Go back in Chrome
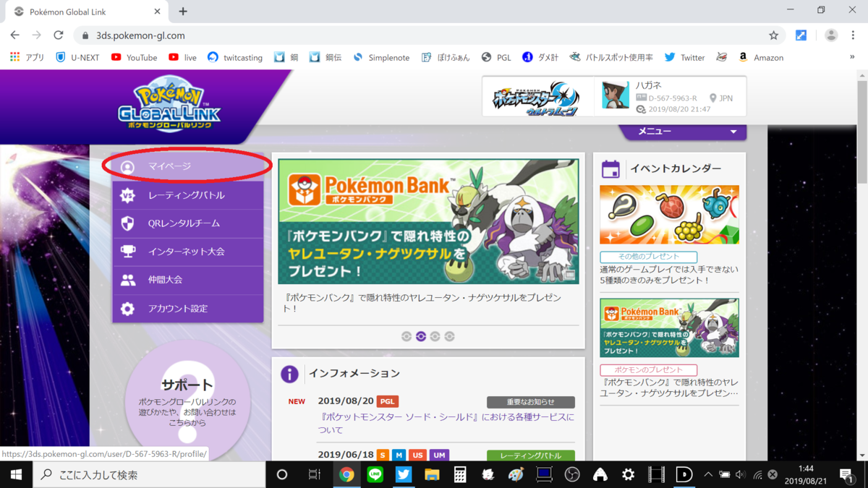Screen dimensions: 868x488 tap(14, 35)
